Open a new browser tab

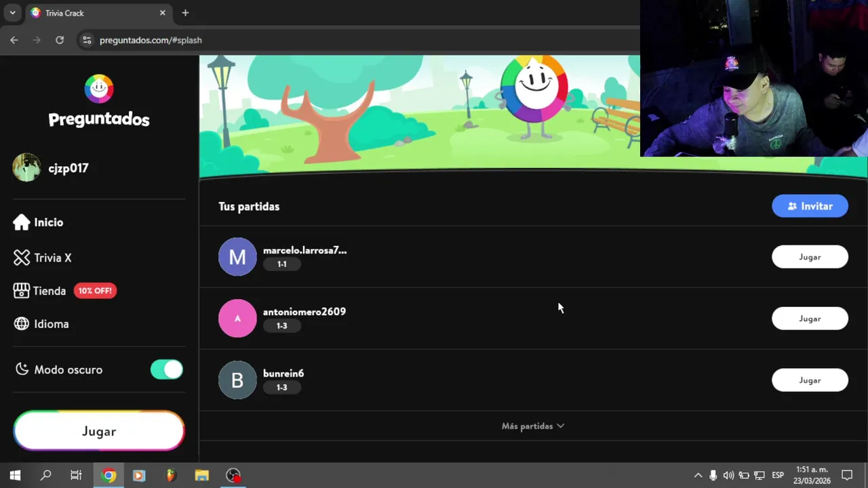[x=185, y=13]
